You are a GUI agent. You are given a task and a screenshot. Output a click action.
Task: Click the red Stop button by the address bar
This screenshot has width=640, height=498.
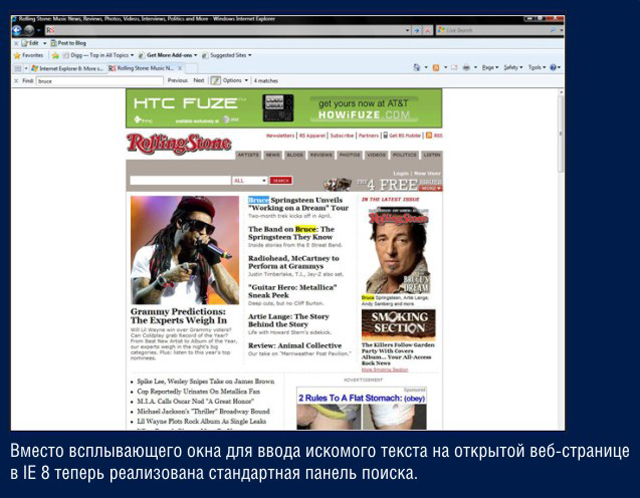pos(427,31)
